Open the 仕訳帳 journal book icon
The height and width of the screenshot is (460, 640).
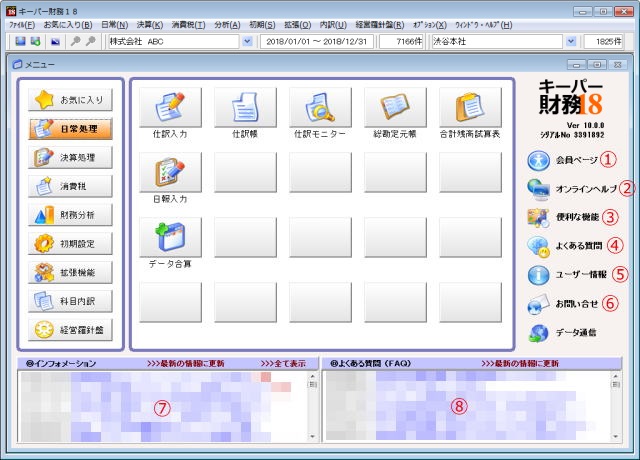(x=245, y=107)
